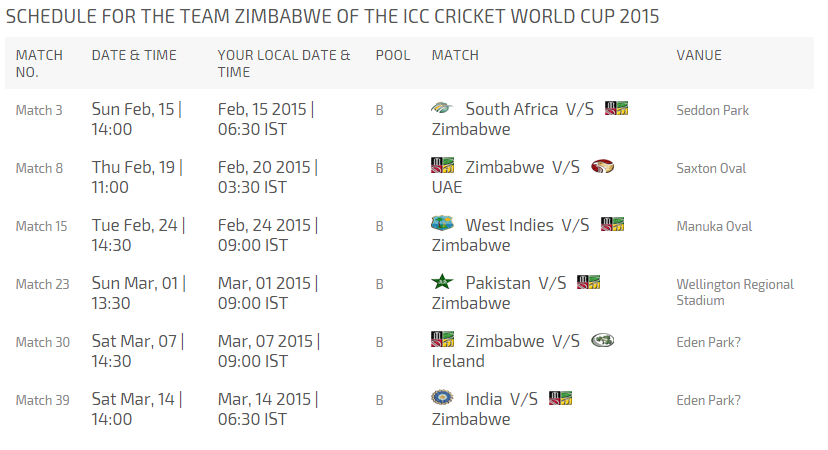The height and width of the screenshot is (450, 828).
Task: Click the South Africa team logo
Action: [442, 108]
